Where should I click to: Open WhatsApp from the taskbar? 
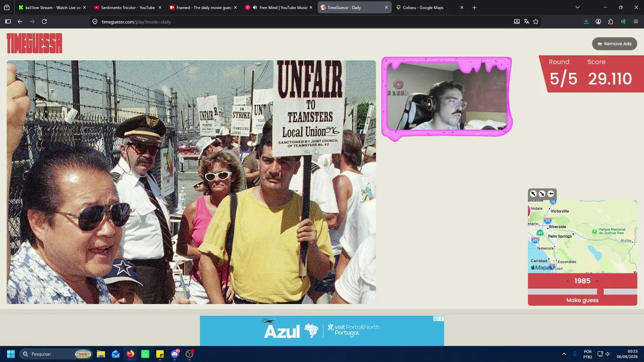(x=145, y=354)
